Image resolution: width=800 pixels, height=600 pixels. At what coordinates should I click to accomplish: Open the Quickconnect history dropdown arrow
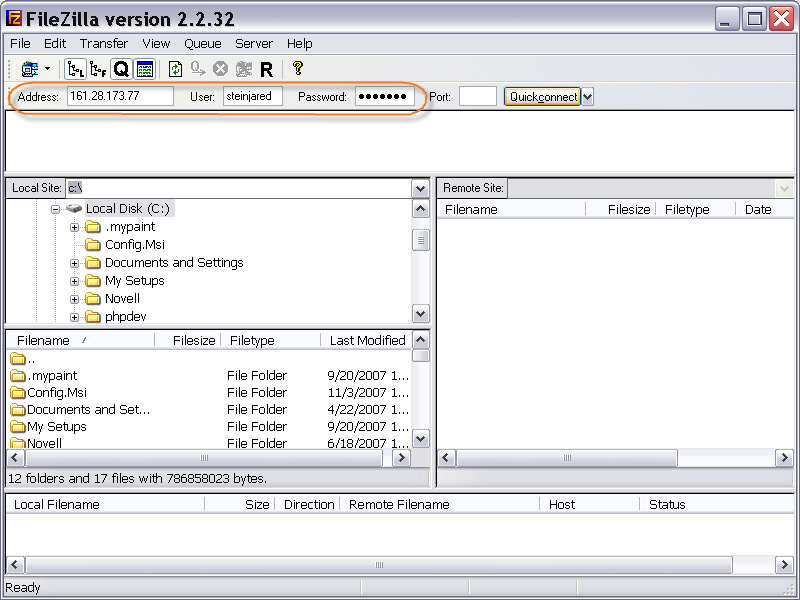point(587,96)
